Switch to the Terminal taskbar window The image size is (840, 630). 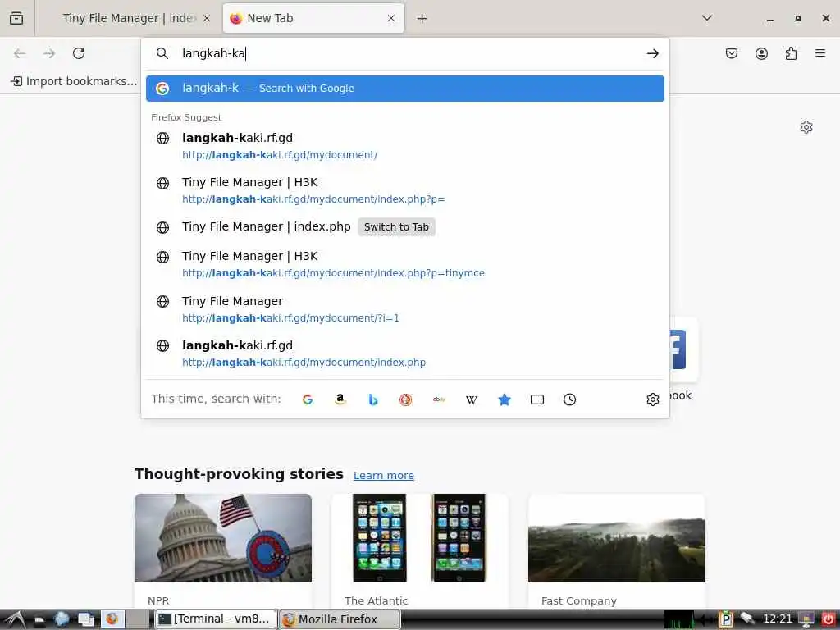[x=216, y=619]
